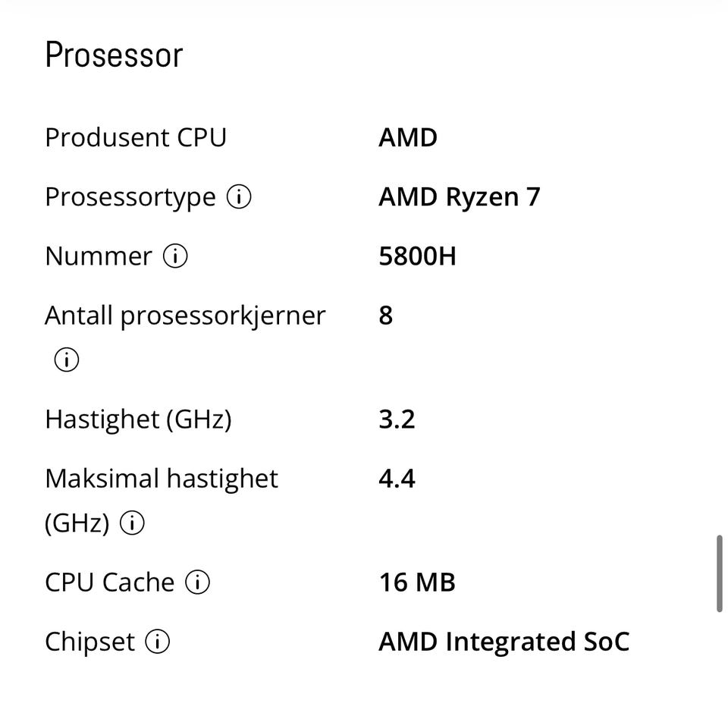Show info for Maksimal hastighet (GHz)

(133, 523)
